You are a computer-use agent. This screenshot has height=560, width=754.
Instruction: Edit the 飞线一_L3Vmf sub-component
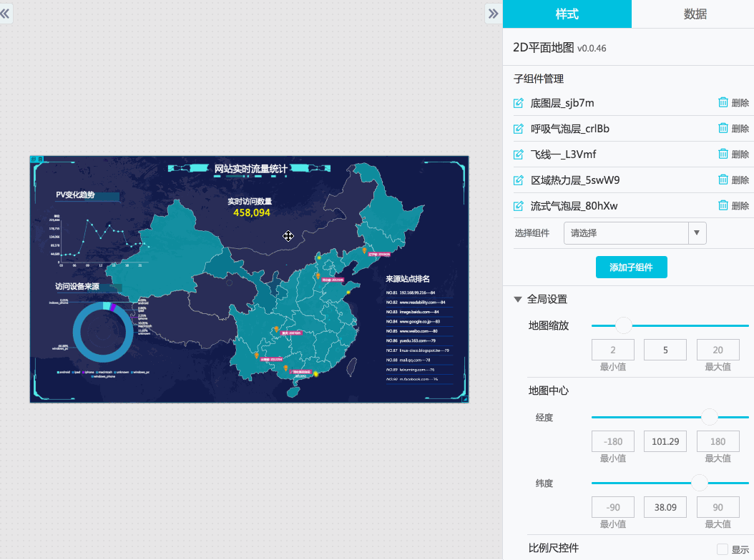518,154
